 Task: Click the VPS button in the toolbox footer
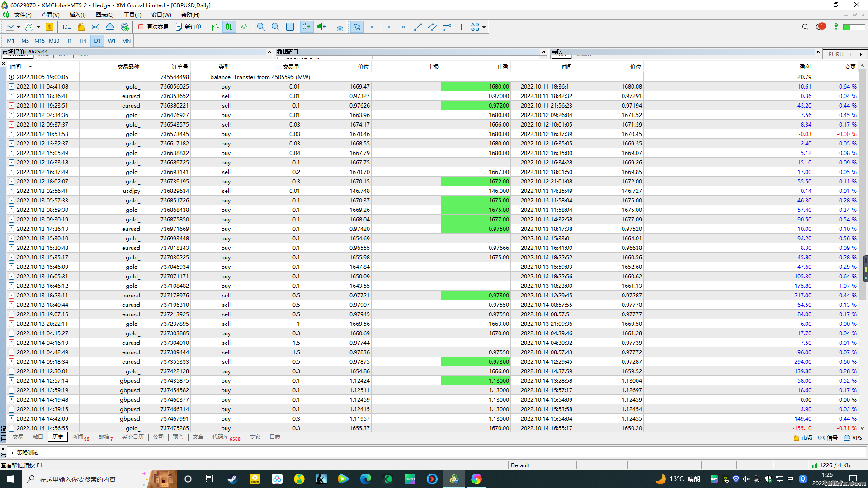pyautogui.click(x=853, y=437)
